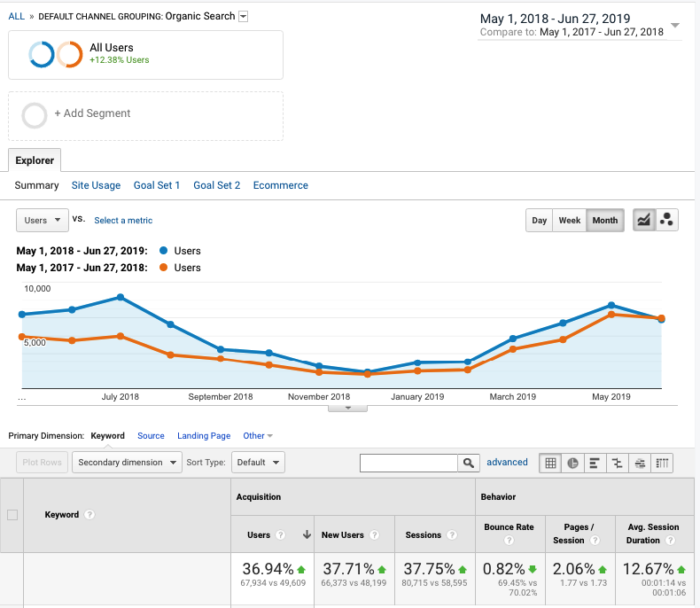Choose percentage pie chart view icon

click(x=572, y=463)
